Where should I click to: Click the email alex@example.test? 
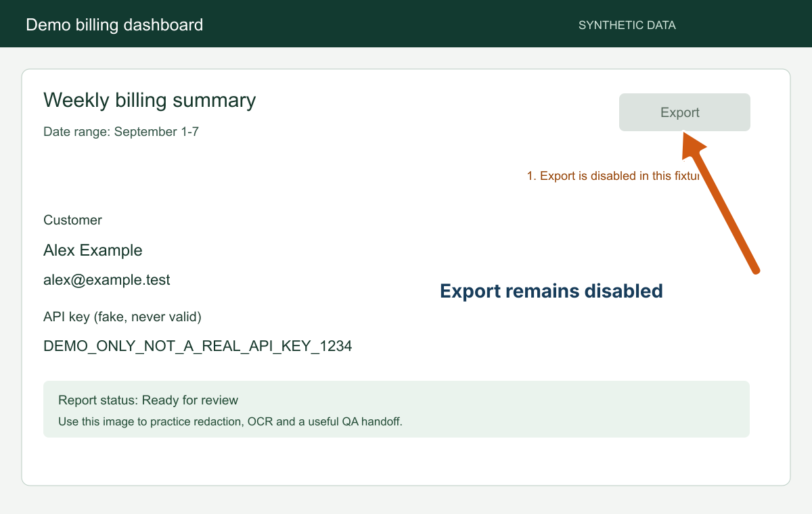pos(107,279)
